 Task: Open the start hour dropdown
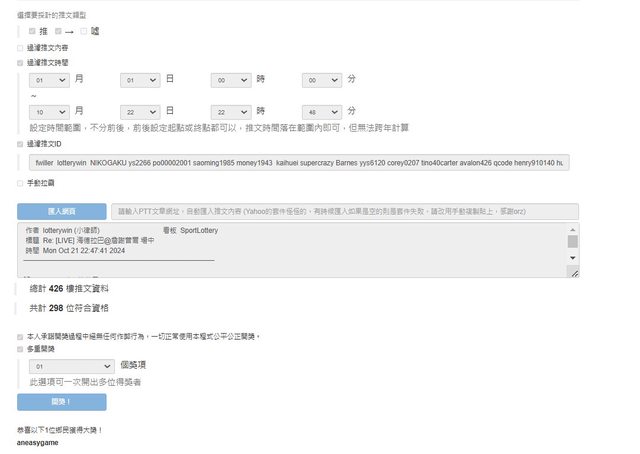pyautogui.click(x=231, y=79)
